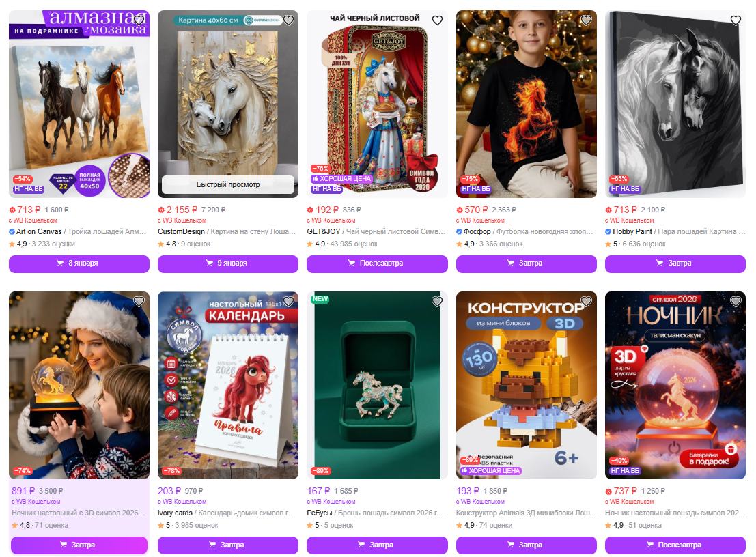756x557 pixels.
Task: Favorite the Art on Canvas diamond mosaic
Action: coord(139,20)
